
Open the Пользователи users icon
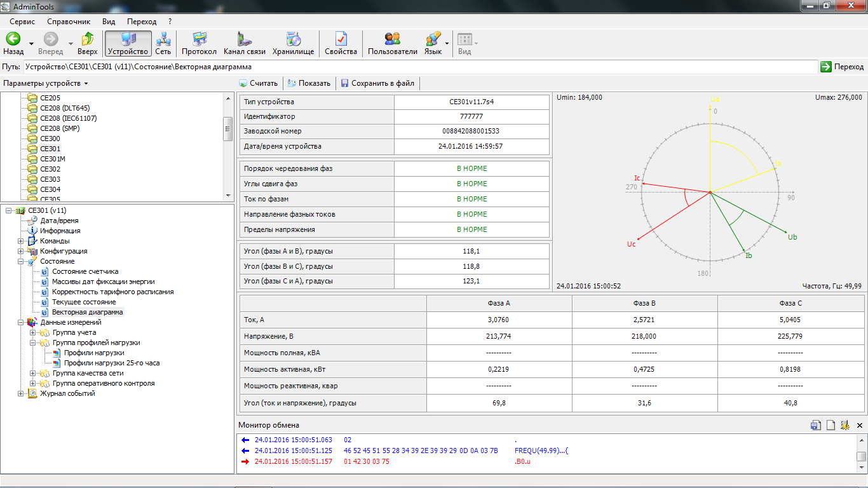coord(393,39)
